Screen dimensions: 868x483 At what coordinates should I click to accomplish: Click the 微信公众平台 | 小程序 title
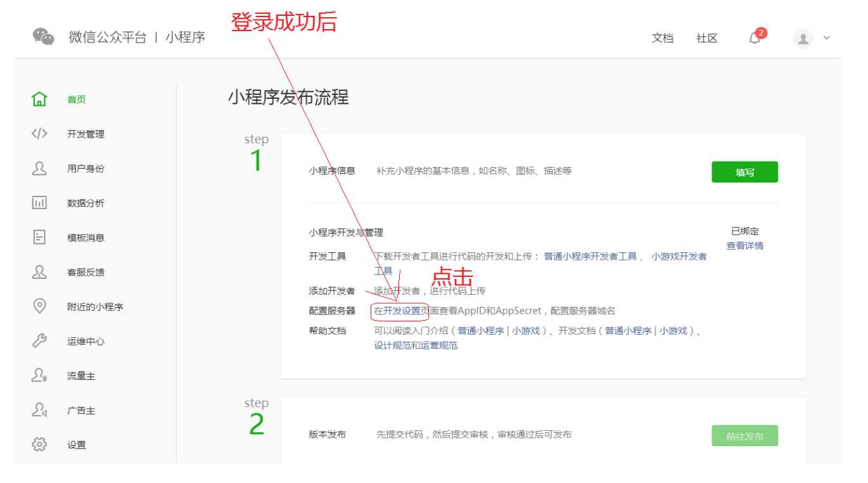(x=137, y=37)
